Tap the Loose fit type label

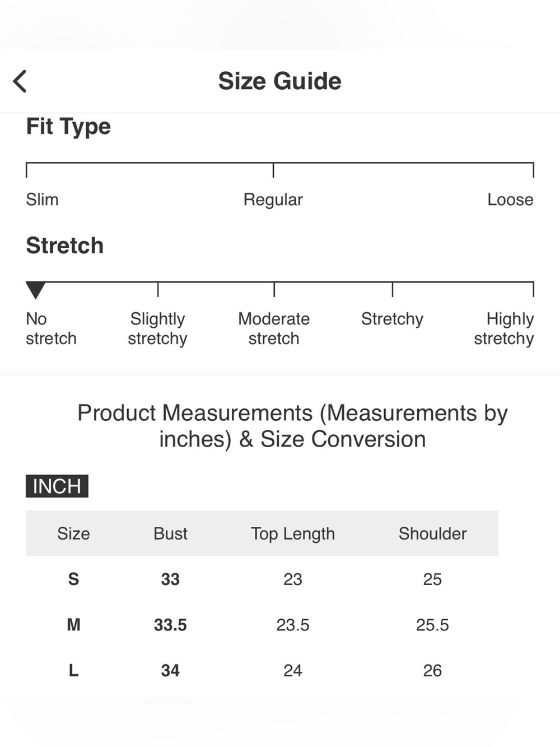(510, 199)
